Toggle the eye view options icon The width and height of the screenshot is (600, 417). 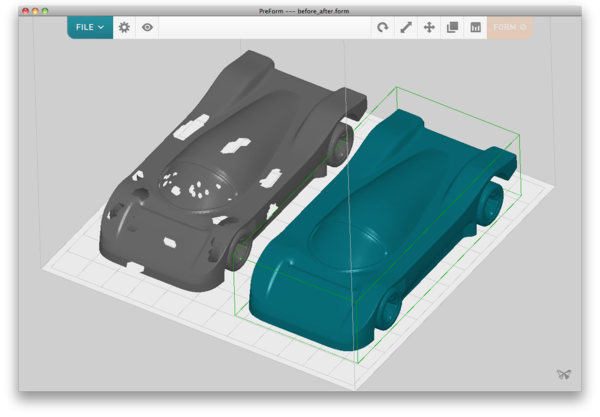(x=147, y=27)
